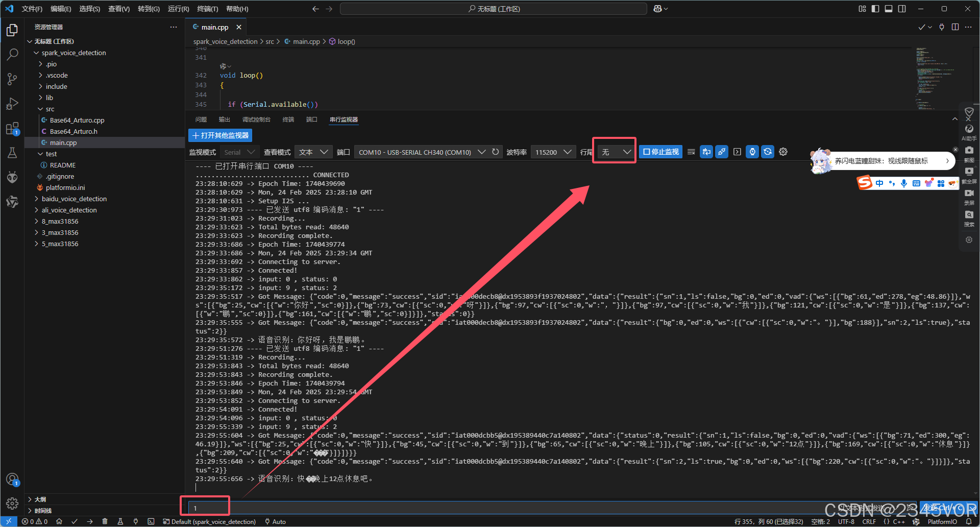The height and width of the screenshot is (527, 980).
Task: Click UTF-8 encoding in status bar
Action: (x=846, y=521)
